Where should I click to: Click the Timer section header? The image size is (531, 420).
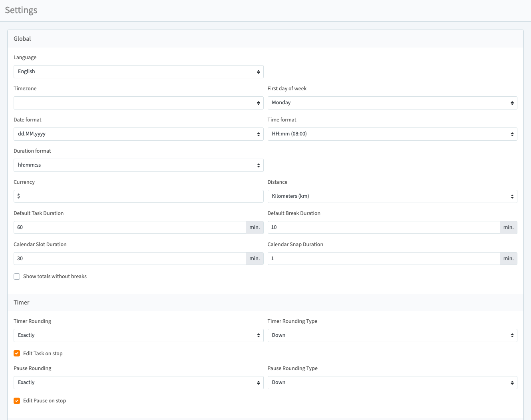pos(22,303)
